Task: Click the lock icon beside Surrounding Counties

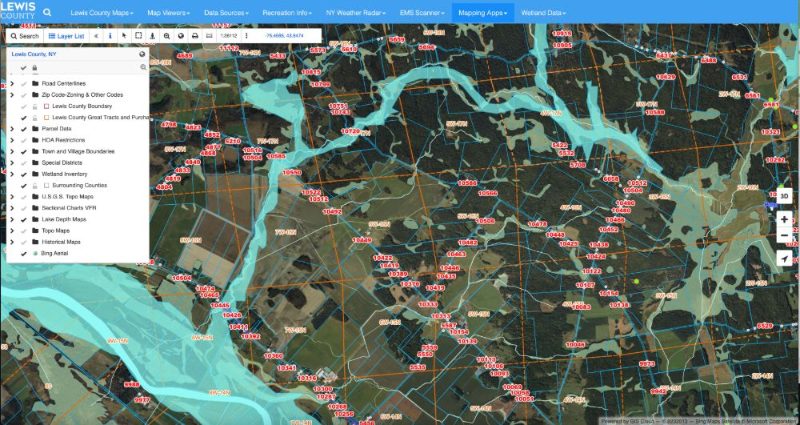Action: pos(35,186)
